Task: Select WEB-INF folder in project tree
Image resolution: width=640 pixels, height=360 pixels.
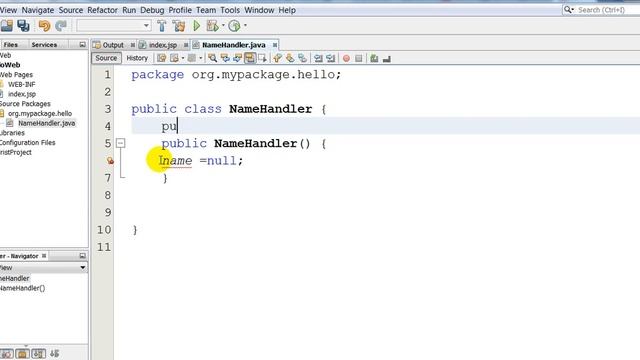Action: 22,84
